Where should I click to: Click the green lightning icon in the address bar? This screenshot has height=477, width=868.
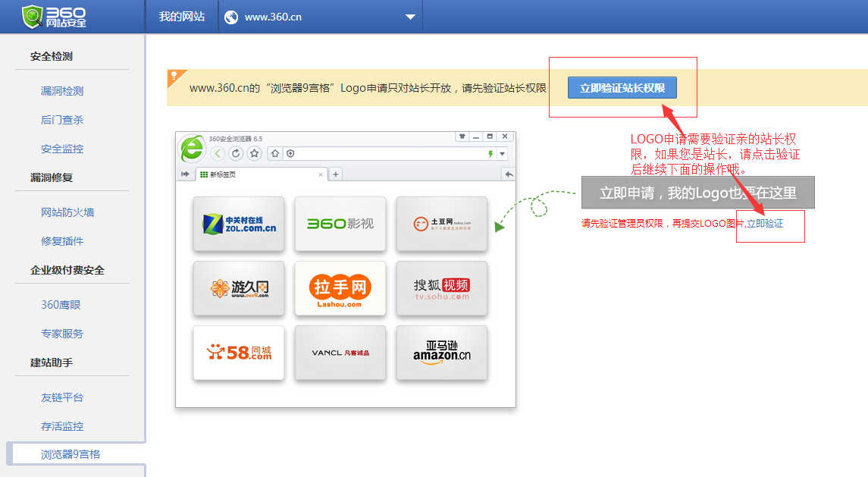pos(490,153)
